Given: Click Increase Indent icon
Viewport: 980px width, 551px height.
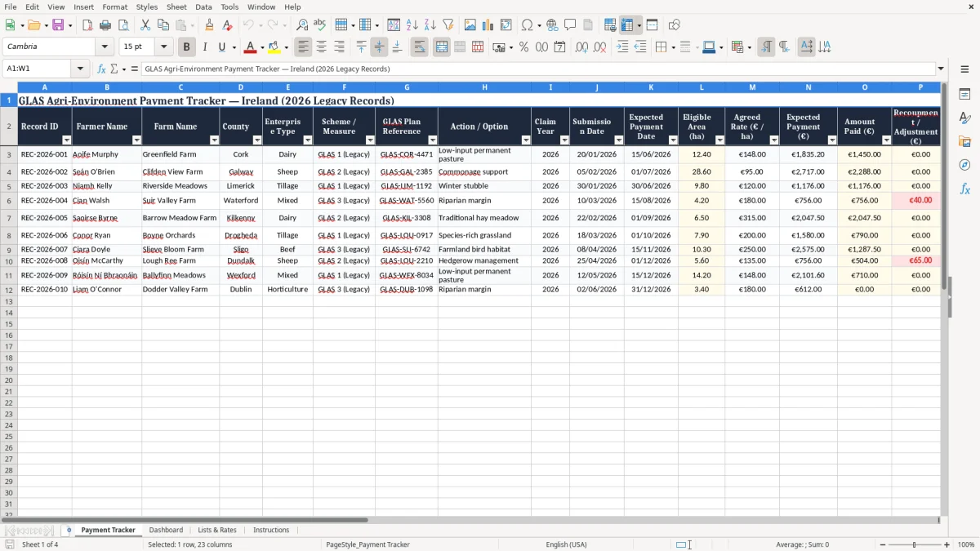Looking at the screenshot, I should pos(622,47).
